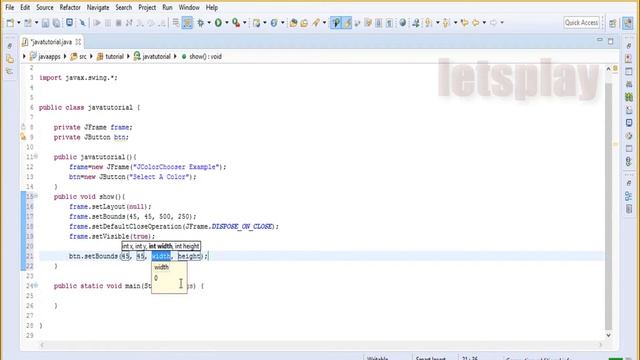Focus the Quick Access field
This screenshot has height=360, width=640.
pyautogui.click(x=581, y=22)
